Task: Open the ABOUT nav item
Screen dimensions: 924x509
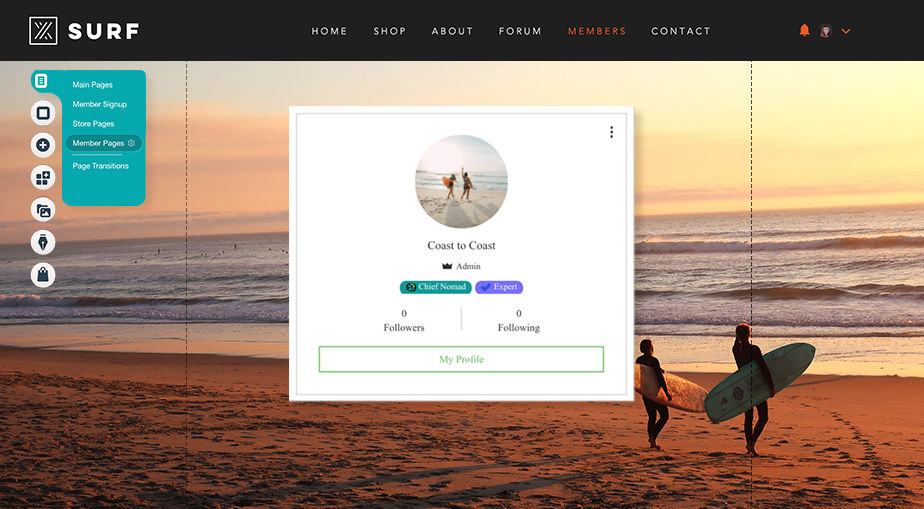Action: 452,31
